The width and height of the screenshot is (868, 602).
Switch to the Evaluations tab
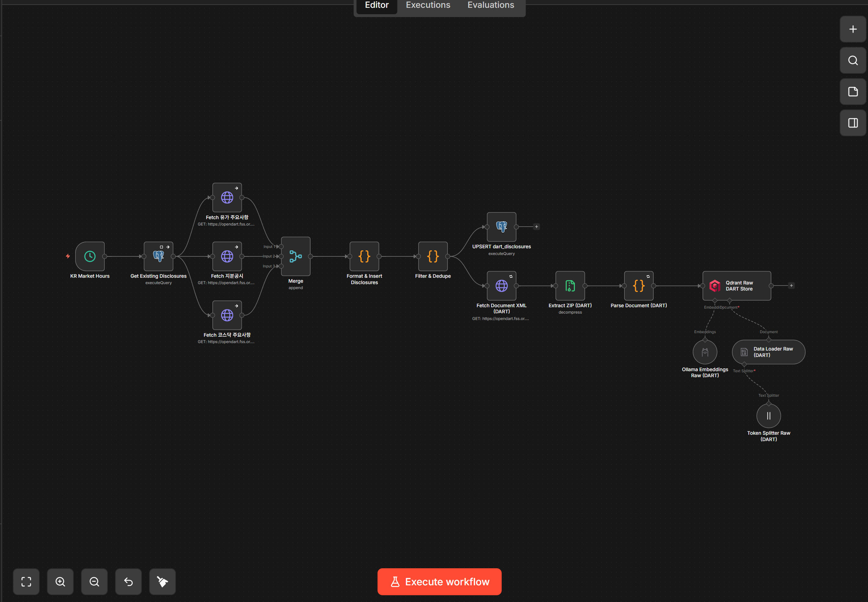click(490, 5)
